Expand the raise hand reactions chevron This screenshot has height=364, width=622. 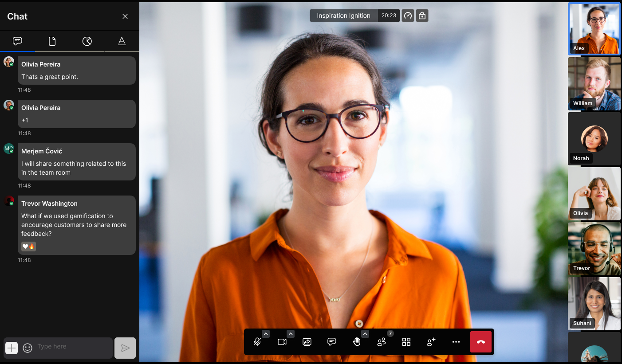coord(365,334)
